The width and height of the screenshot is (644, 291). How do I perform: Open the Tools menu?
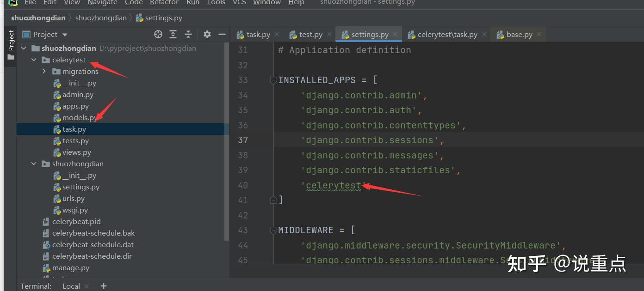(x=216, y=2)
